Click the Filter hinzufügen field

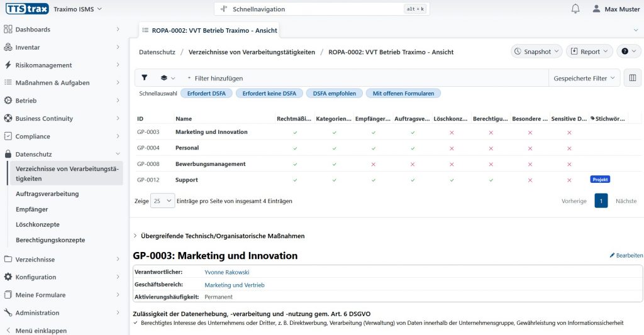point(218,78)
